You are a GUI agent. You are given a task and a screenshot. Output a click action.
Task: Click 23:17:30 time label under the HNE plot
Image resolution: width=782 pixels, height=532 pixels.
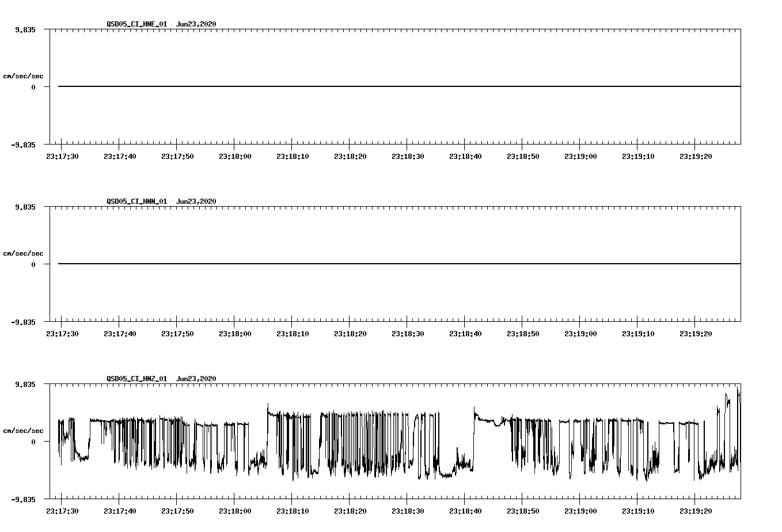tap(62, 156)
